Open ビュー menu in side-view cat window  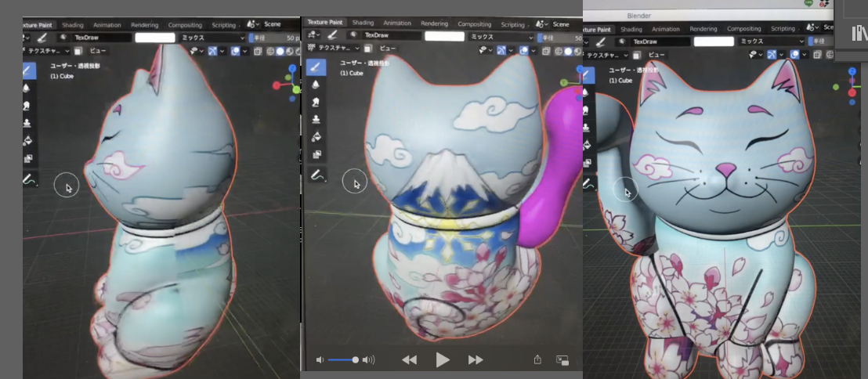click(97, 51)
